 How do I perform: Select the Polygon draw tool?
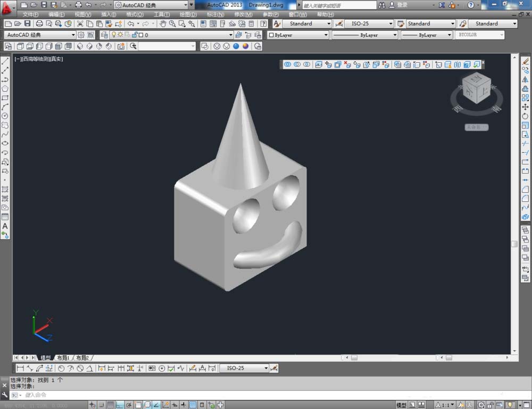point(5,88)
